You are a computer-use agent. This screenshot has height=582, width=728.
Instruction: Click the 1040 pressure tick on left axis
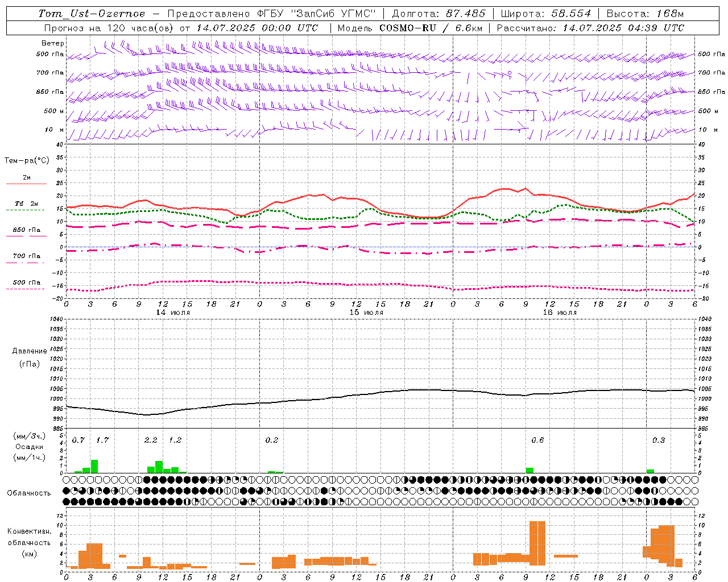click(56, 319)
